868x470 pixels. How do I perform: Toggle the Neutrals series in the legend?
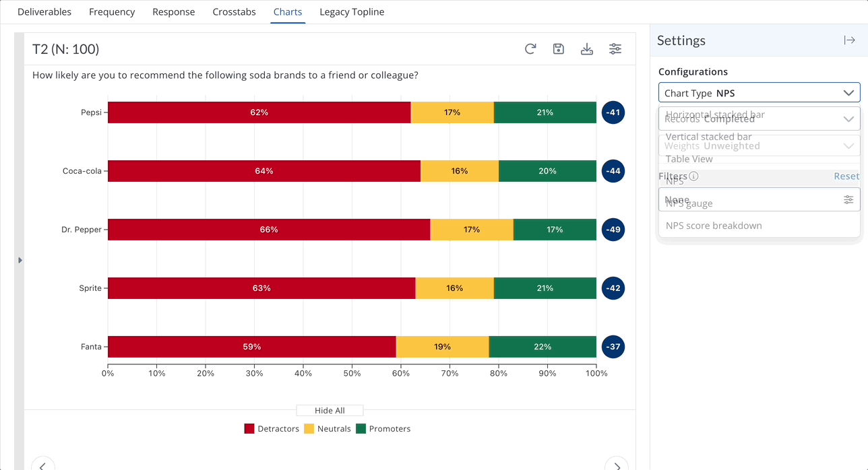tap(328, 429)
